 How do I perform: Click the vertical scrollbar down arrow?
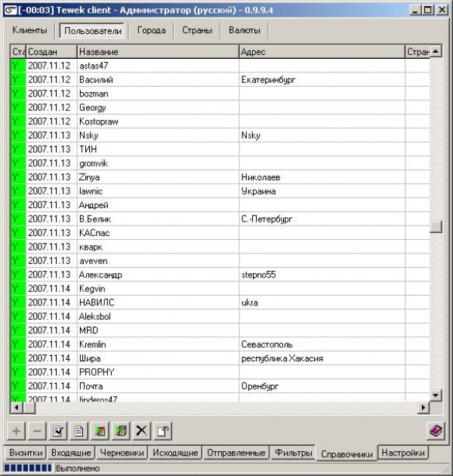point(436,395)
